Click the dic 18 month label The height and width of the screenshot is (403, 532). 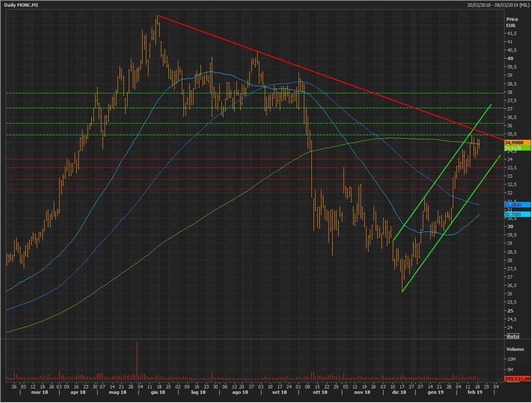tap(399, 392)
